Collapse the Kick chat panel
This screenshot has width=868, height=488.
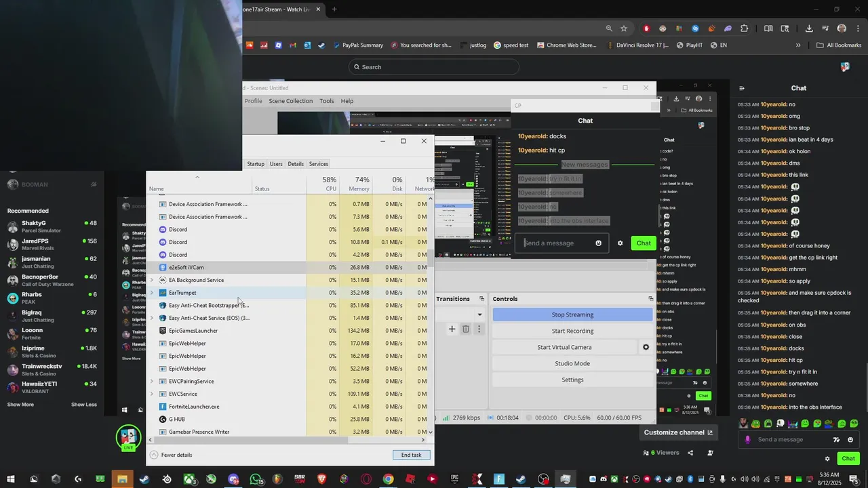click(742, 88)
